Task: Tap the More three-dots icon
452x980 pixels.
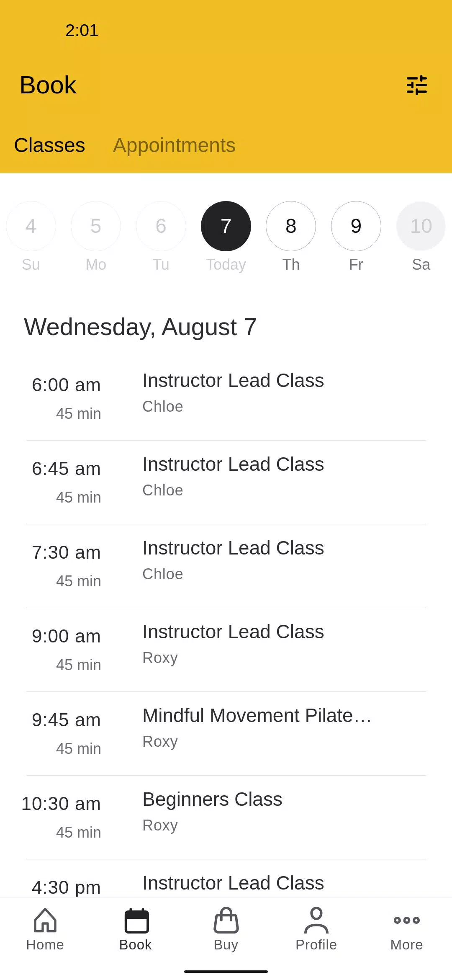Action: click(406, 920)
